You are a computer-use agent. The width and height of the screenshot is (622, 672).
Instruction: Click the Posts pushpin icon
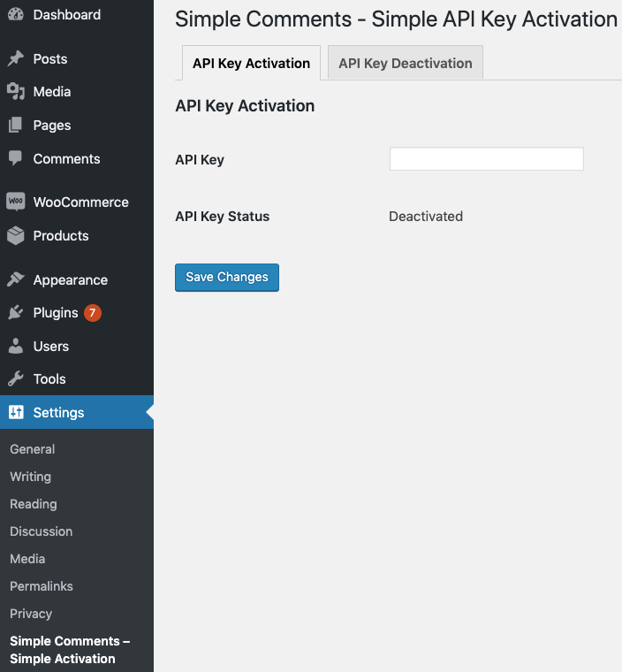coord(16,58)
